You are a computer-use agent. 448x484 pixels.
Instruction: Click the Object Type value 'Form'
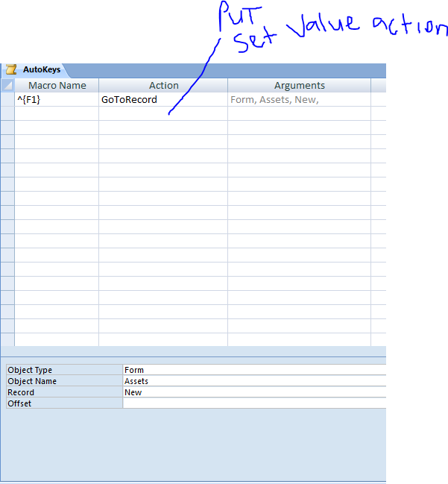pos(254,370)
